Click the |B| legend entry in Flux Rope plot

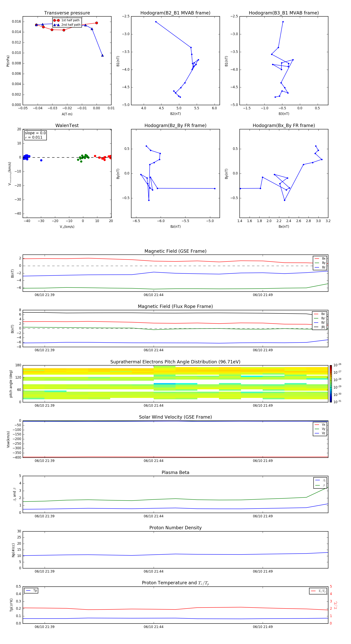[320, 327]
